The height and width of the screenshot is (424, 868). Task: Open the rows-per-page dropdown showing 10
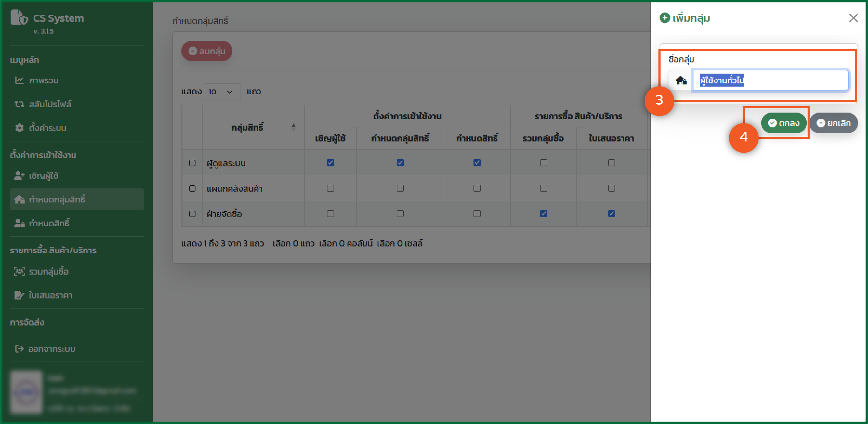pyautogui.click(x=221, y=92)
